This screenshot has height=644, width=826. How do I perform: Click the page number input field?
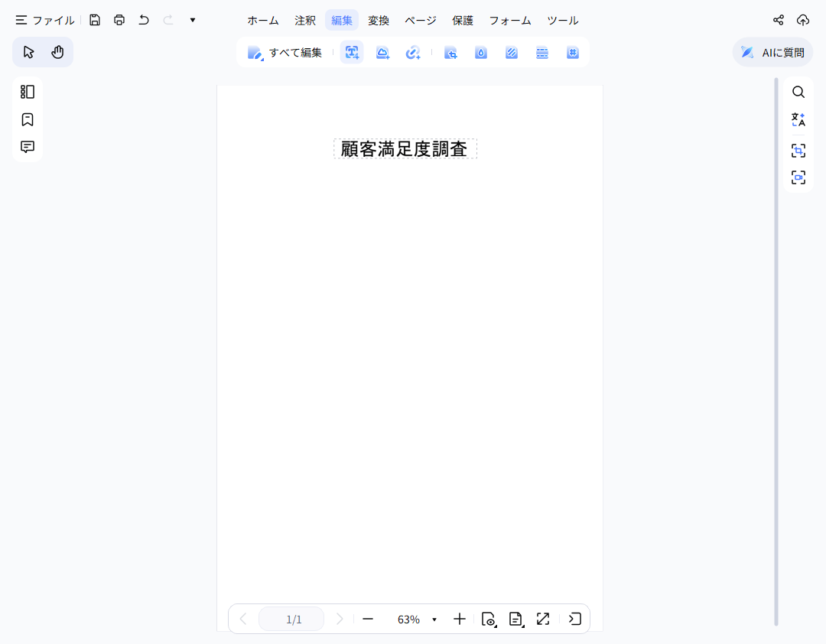(291, 619)
